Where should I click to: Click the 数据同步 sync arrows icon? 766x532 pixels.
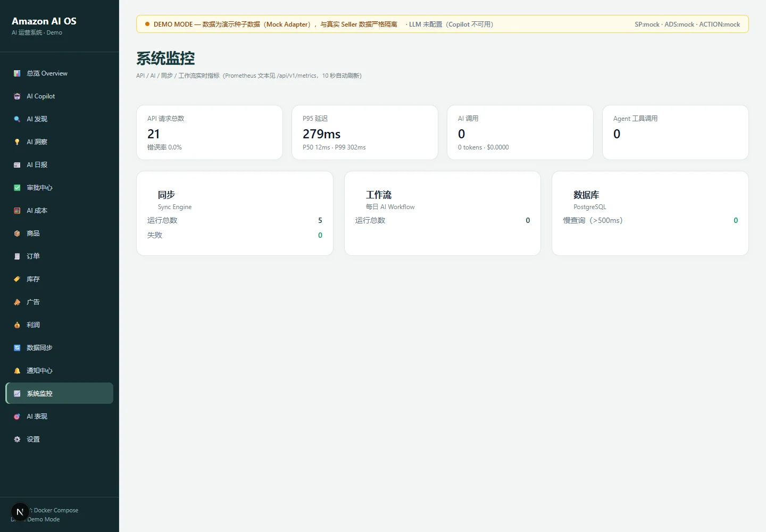tap(17, 348)
